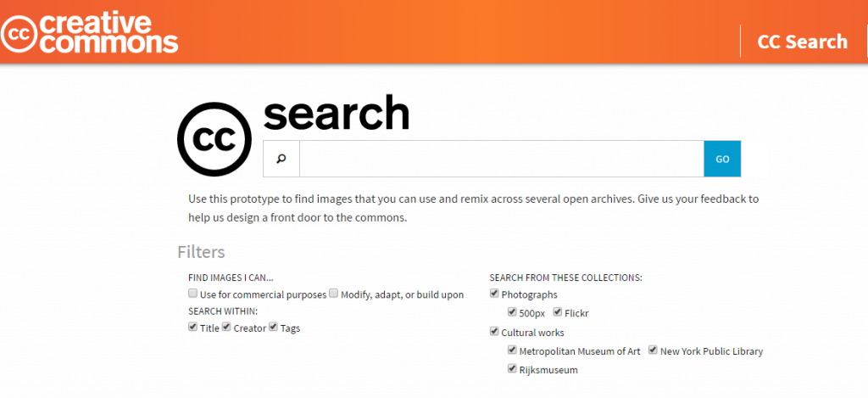868x398 pixels.
Task: Uncheck the Title search filter
Action: click(x=193, y=327)
